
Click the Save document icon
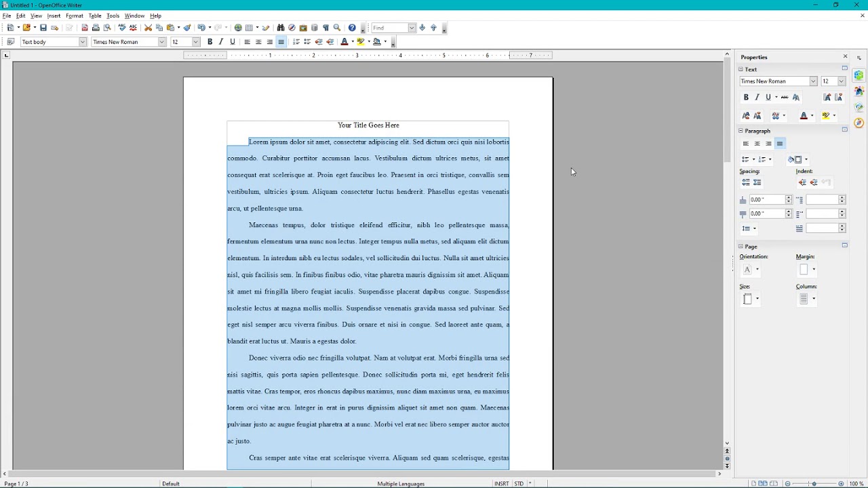pyautogui.click(x=43, y=28)
